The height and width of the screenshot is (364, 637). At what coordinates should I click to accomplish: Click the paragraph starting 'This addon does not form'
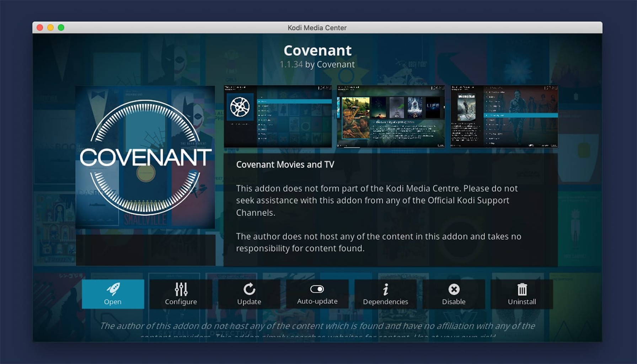pyautogui.click(x=377, y=200)
